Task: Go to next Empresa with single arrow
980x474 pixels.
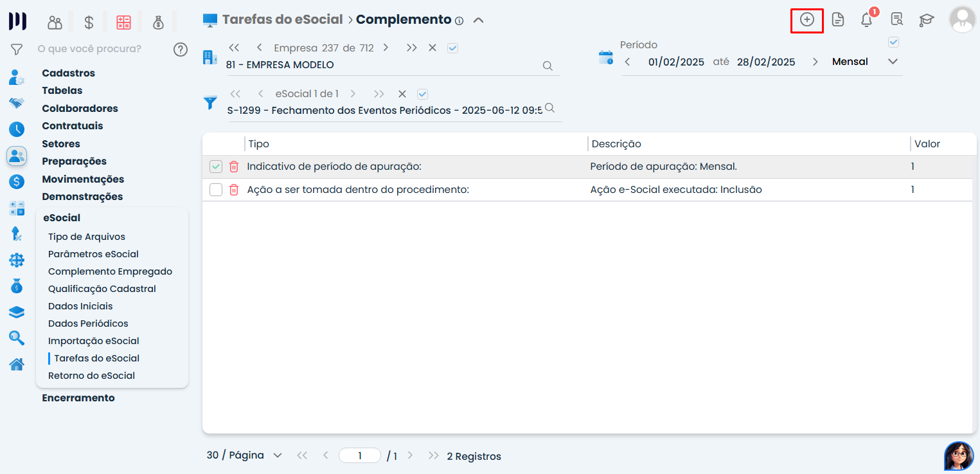Action: 386,48
